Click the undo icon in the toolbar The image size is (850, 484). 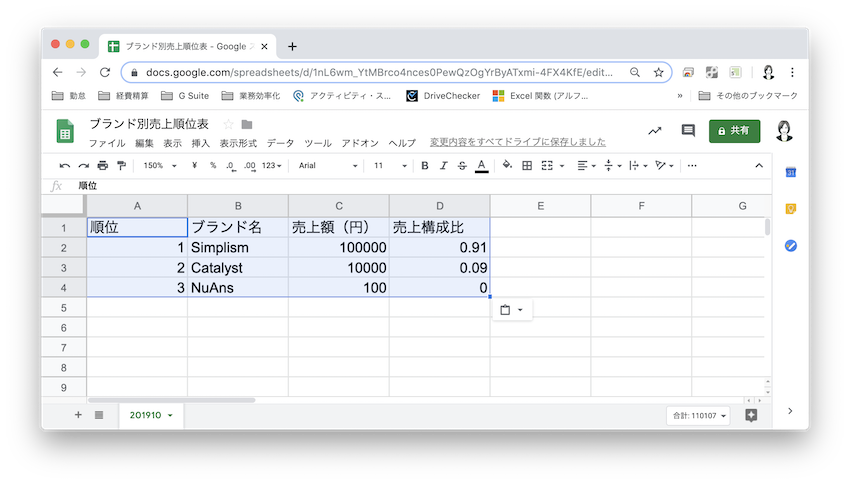65,165
